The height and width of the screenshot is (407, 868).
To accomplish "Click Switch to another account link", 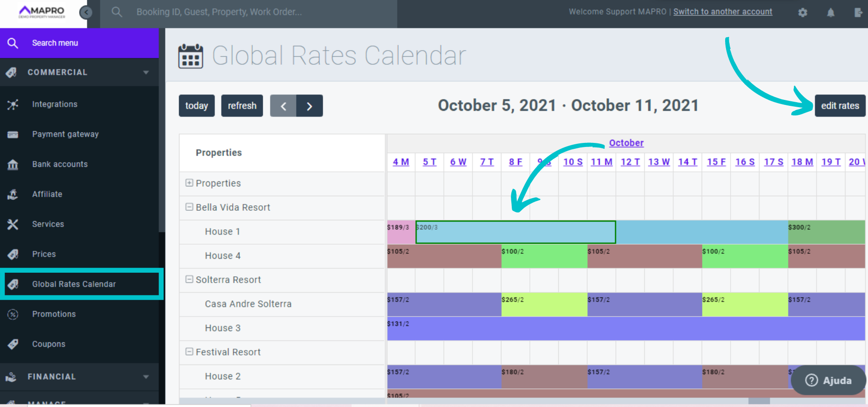I will (x=722, y=12).
